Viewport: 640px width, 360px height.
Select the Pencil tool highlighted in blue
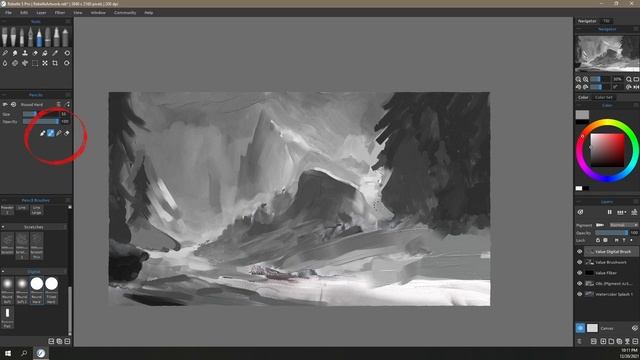(x=39, y=37)
